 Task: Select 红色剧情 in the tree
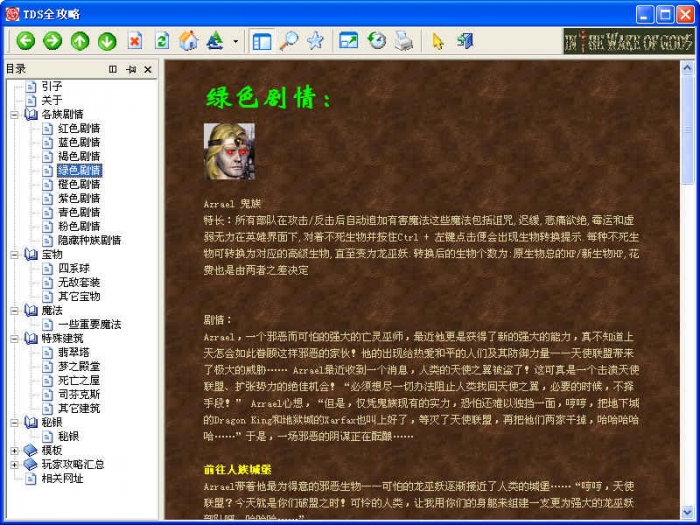click(79, 128)
